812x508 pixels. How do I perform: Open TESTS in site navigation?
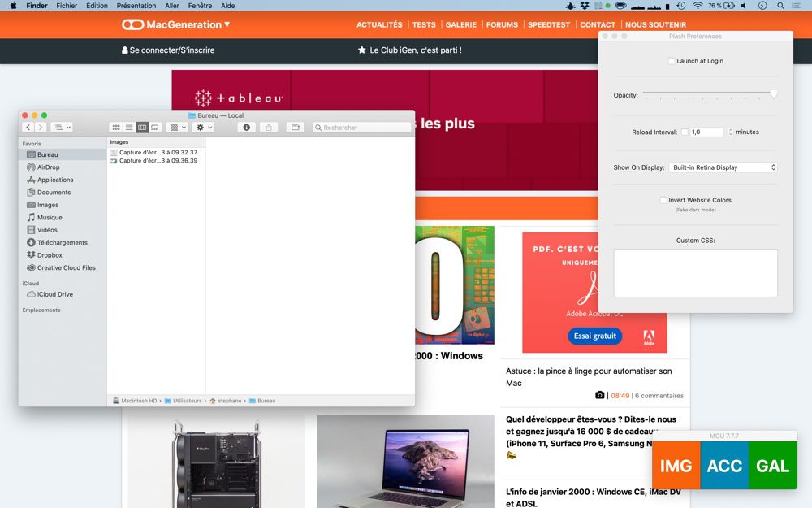pos(424,25)
